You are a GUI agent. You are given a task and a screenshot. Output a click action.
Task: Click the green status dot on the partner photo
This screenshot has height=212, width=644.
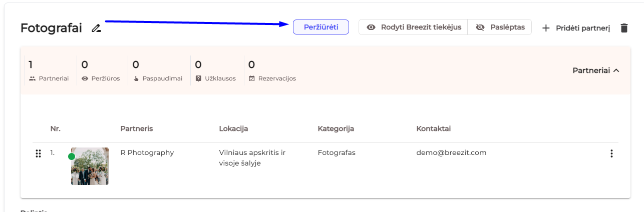pyautogui.click(x=72, y=156)
